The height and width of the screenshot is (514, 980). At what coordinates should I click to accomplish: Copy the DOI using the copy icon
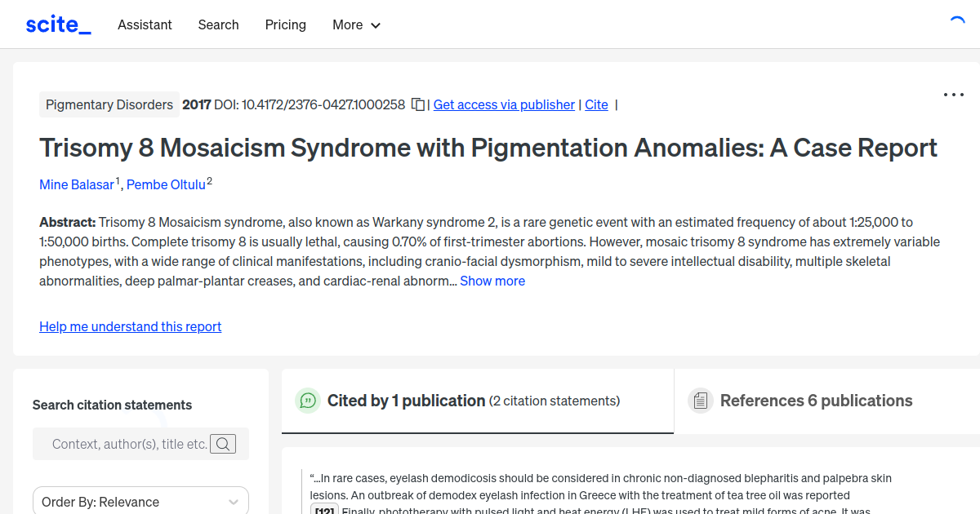click(416, 104)
